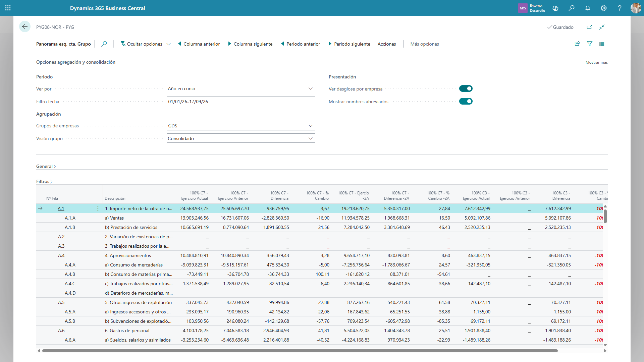Image resolution: width=644 pixels, height=362 pixels.
Task: Expand the General section
Action: click(46, 166)
